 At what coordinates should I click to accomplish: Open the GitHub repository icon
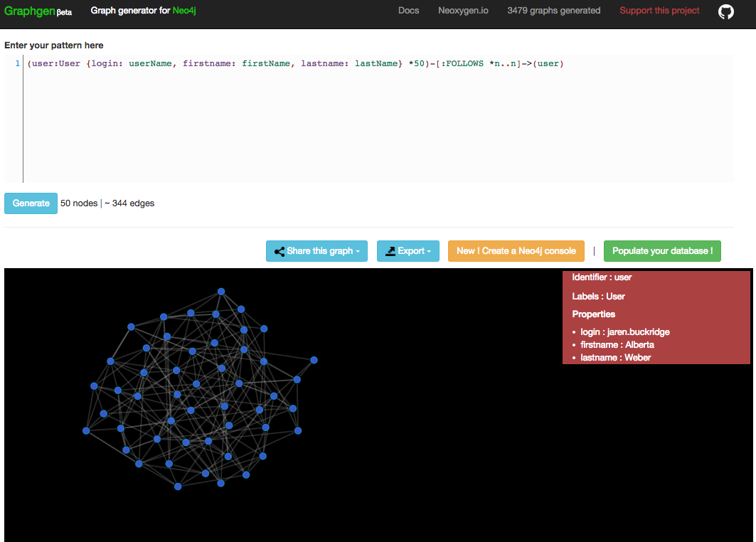click(x=725, y=11)
